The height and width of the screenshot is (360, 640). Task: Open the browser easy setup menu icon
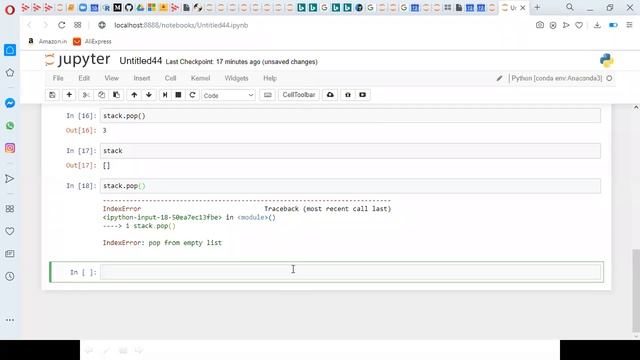pyautogui.click(x=629, y=25)
